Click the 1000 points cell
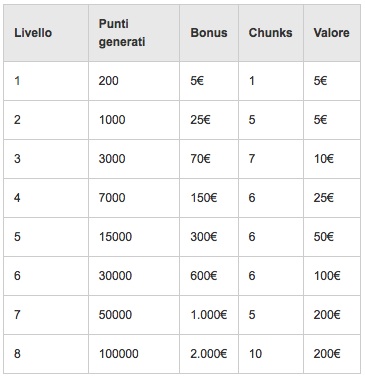This screenshot has width=365, height=377. pos(134,120)
